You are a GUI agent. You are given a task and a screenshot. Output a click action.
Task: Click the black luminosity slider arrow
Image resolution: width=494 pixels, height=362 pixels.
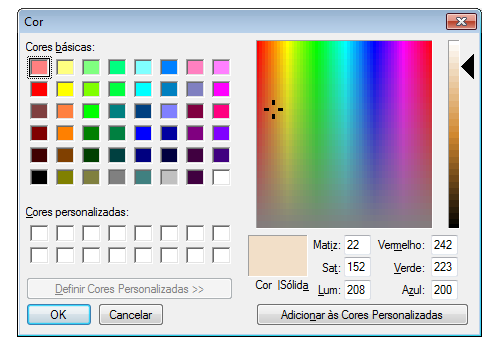468,67
